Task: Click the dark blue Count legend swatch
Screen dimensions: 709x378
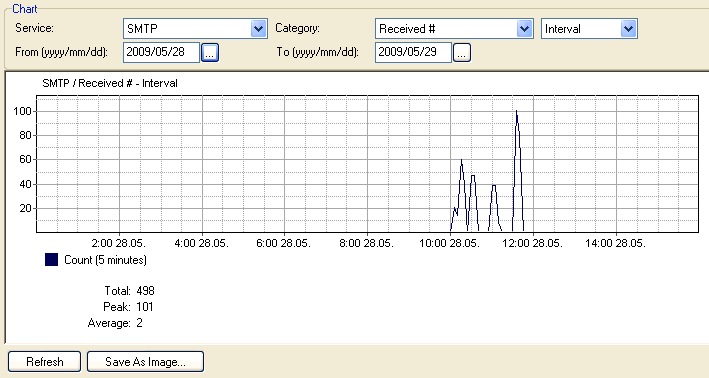Action: click(x=52, y=260)
